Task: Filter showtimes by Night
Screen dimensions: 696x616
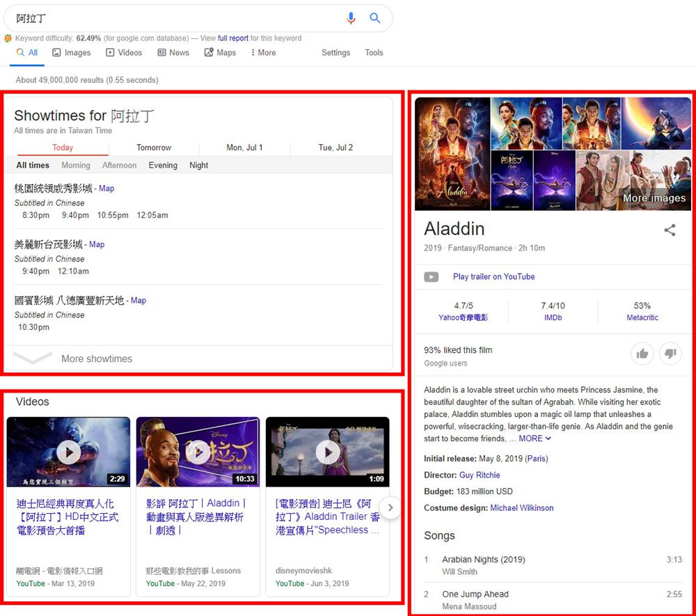Action: click(x=199, y=166)
